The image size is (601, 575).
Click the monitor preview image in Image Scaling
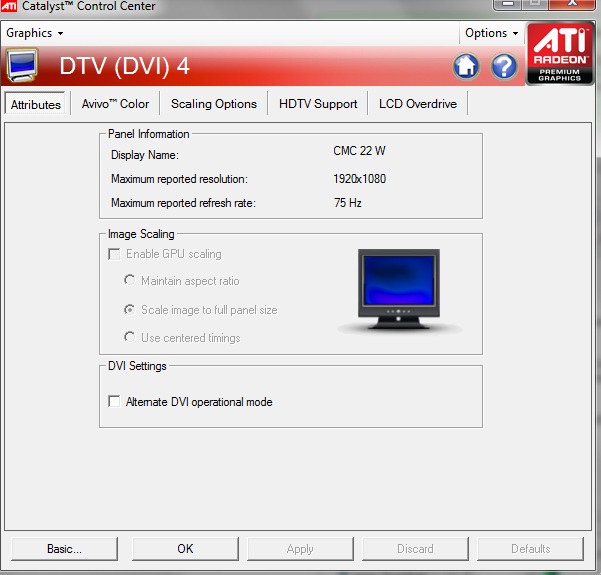click(399, 290)
